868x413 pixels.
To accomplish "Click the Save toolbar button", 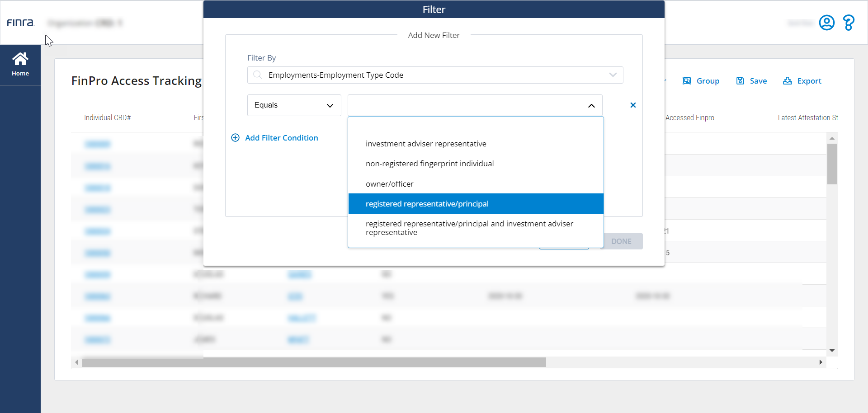I will (751, 81).
